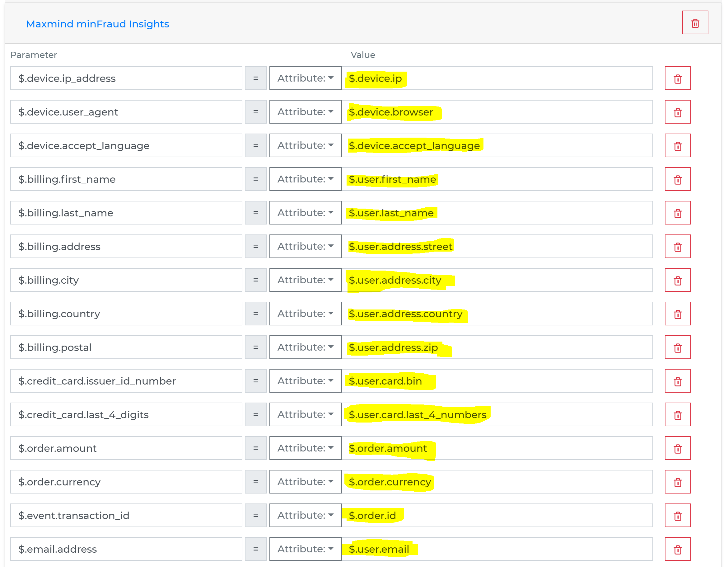
Task: Edit the $.billing.last_name parameter field
Action: (126, 213)
